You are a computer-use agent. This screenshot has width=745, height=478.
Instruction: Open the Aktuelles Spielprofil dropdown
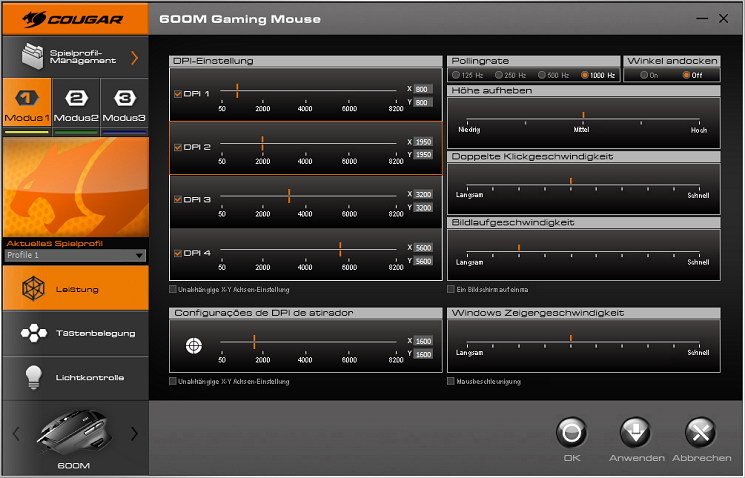pyautogui.click(x=139, y=256)
